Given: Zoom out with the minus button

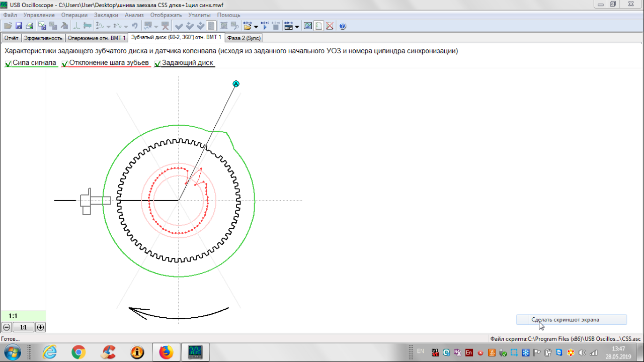Looking at the screenshot, I should (x=7, y=327).
